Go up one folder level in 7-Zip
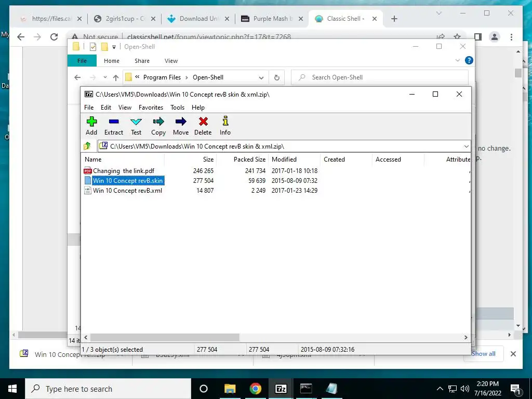The width and height of the screenshot is (532, 399). (87, 146)
